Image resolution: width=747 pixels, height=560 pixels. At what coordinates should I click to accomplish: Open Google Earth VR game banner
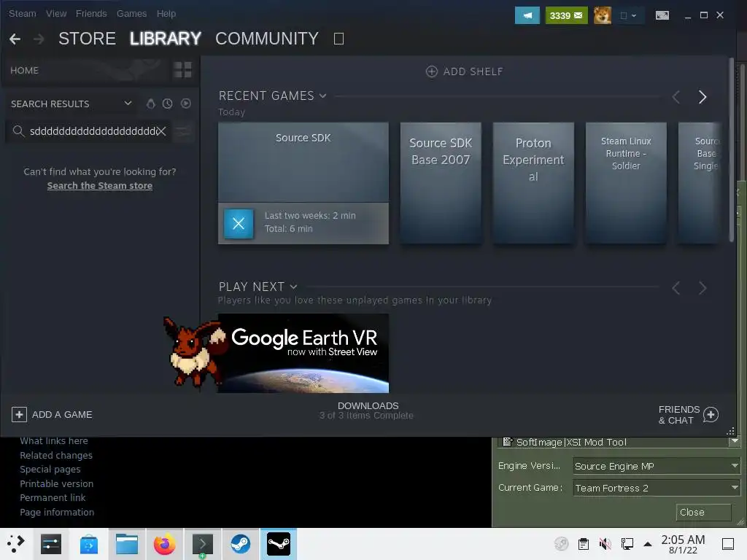coord(303,354)
